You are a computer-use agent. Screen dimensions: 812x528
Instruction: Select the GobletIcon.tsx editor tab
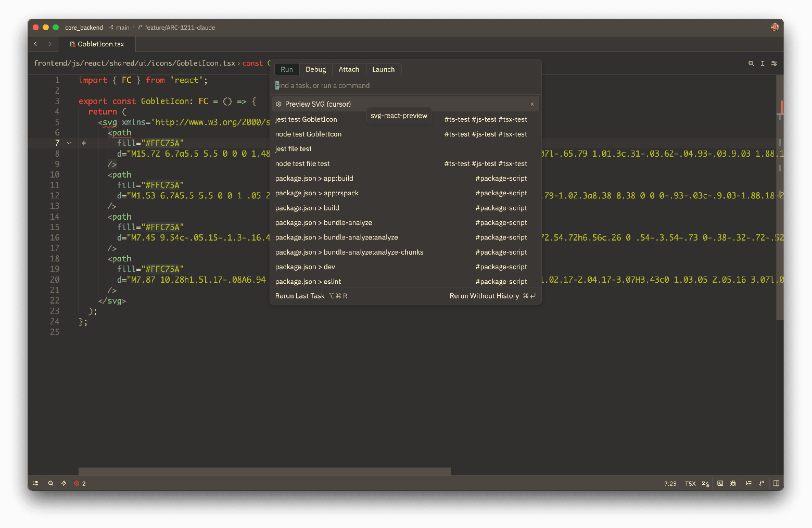97,44
